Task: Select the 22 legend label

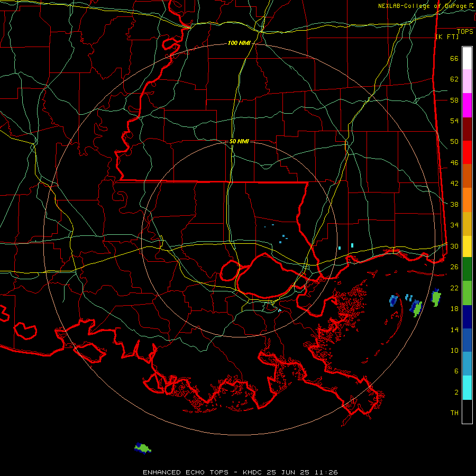Action: pyautogui.click(x=454, y=288)
